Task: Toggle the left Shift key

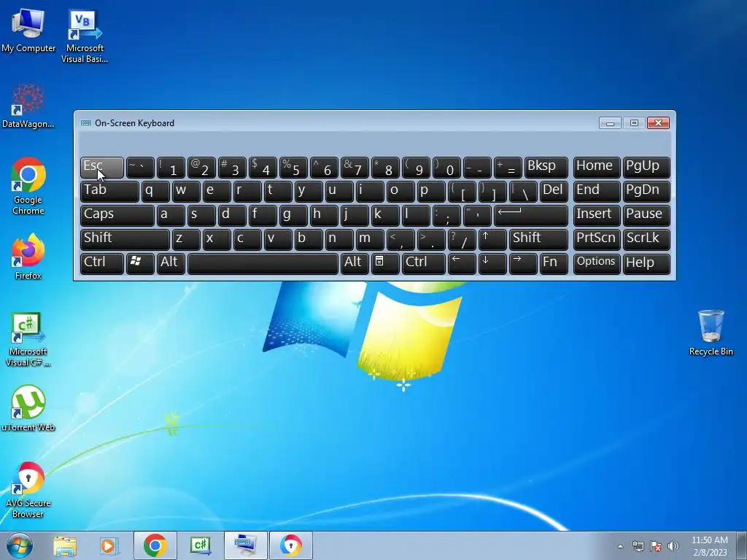Action: pyautogui.click(x=125, y=239)
